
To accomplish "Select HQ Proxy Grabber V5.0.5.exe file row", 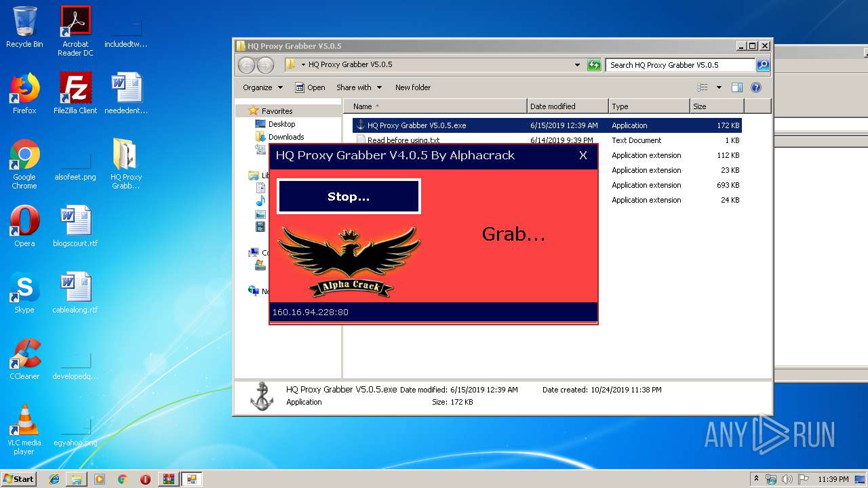I will pyautogui.click(x=547, y=125).
